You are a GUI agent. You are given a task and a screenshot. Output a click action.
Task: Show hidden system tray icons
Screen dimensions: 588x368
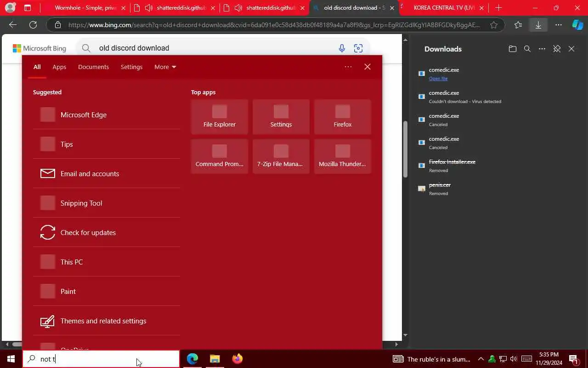[x=481, y=359]
